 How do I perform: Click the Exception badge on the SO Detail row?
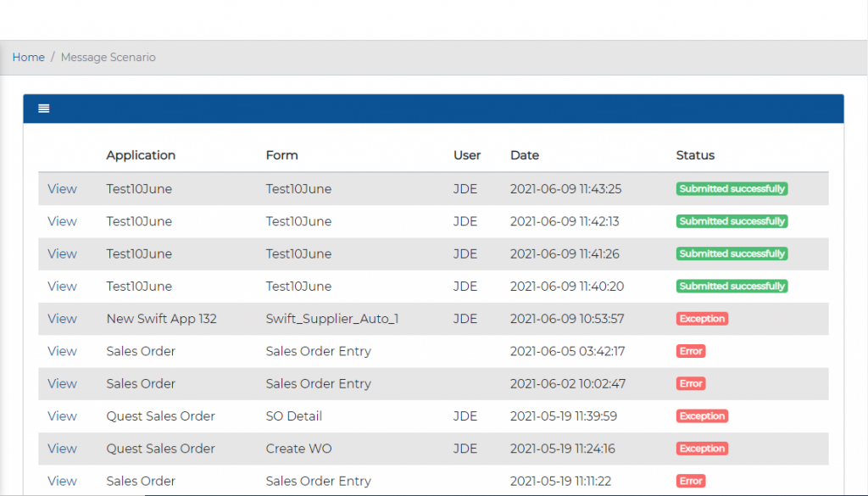702,415
